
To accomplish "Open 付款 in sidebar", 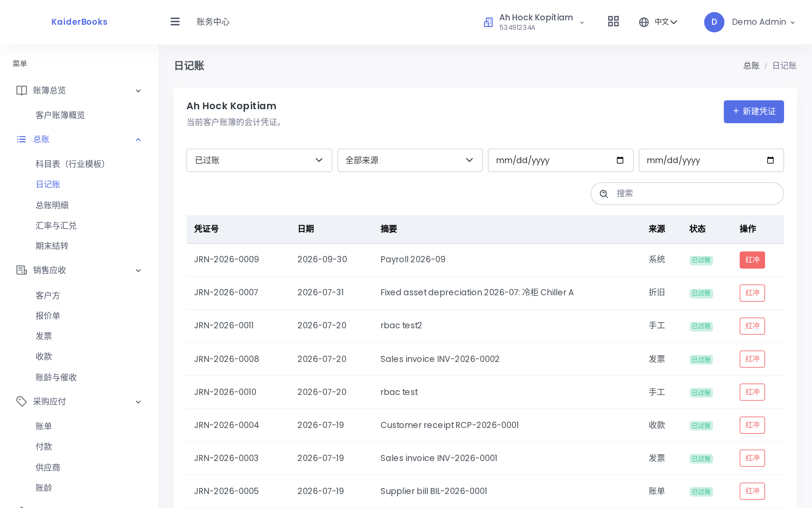I will click(x=44, y=446).
